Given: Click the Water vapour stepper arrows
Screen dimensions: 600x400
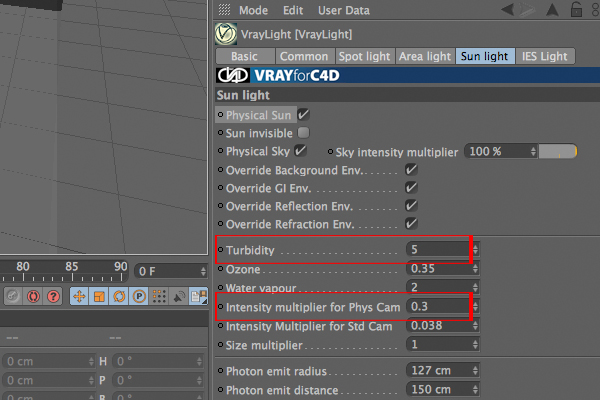Looking at the screenshot, I should tap(475, 287).
